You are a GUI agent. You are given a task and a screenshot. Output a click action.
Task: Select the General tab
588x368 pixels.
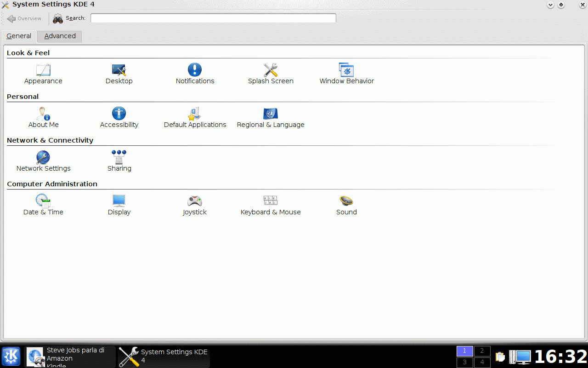(x=19, y=36)
